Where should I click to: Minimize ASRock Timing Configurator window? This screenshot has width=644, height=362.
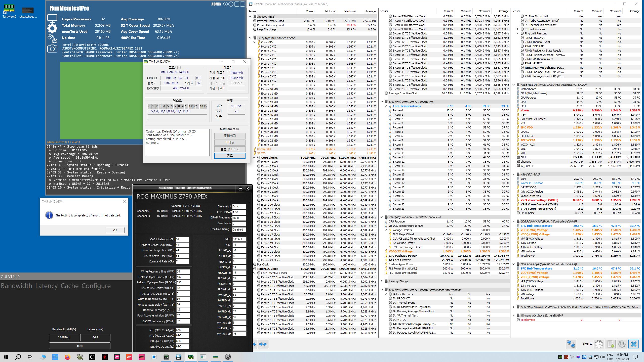tap(240, 188)
